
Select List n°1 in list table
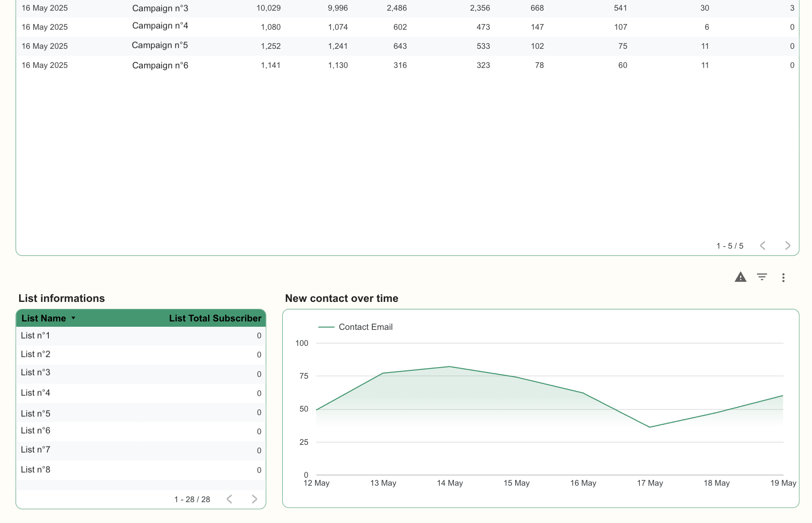tap(35, 336)
